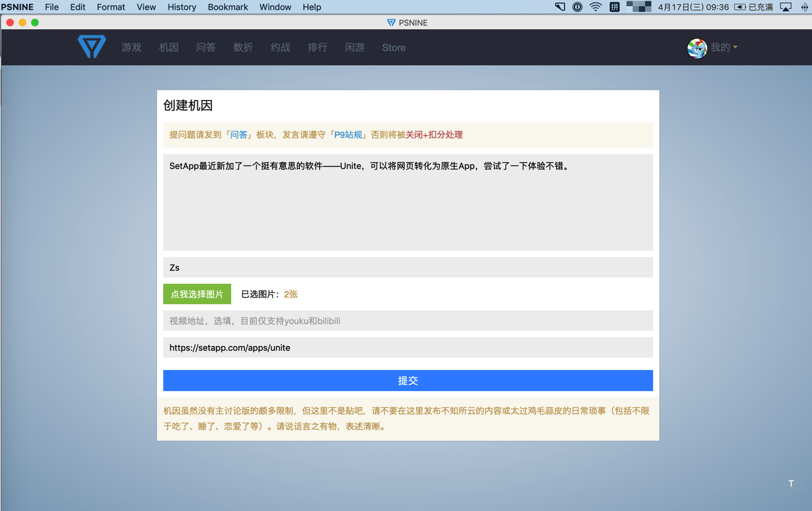Open the user avatar in the navbar
The height and width of the screenshot is (511, 812).
click(697, 48)
